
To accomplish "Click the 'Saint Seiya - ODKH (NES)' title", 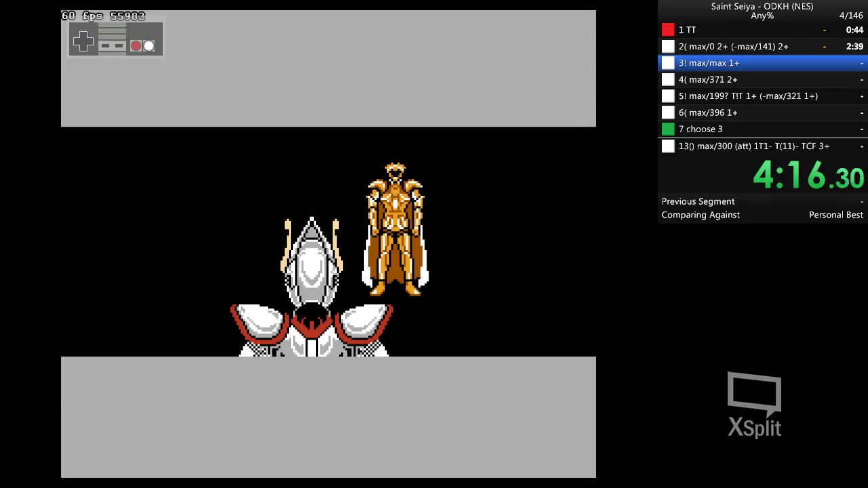I will (762, 6).
